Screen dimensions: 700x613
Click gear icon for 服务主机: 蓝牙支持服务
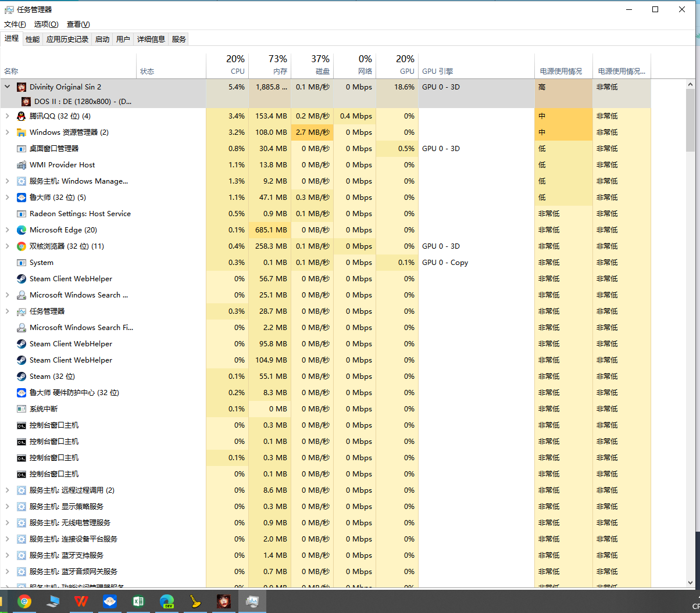[x=22, y=555]
